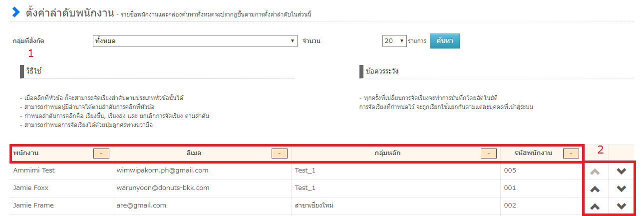Screen dimensions: 644x216
Task: Move Jamie Foxx row down
Action: (x=621, y=189)
